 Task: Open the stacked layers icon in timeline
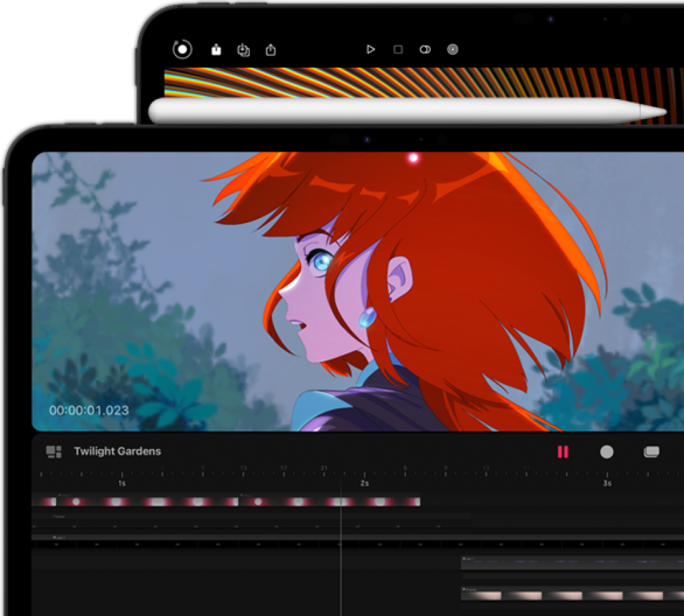coord(651,452)
